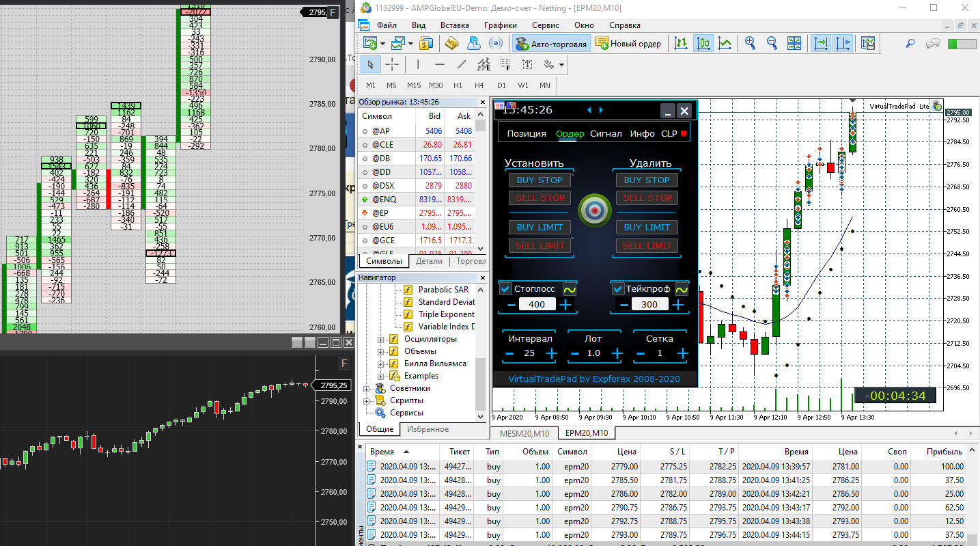Select the crosshair cursor tool
This screenshot has height=546, width=980.
(x=392, y=65)
